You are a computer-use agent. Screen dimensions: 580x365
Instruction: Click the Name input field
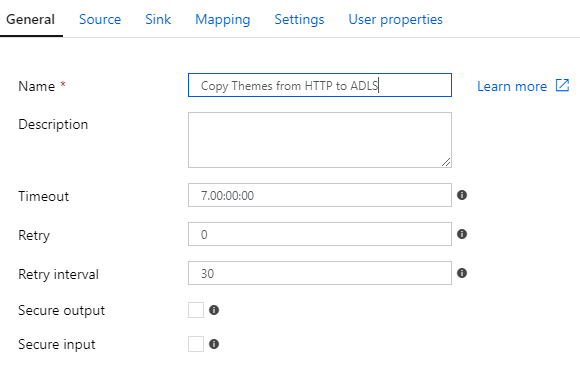[320, 85]
